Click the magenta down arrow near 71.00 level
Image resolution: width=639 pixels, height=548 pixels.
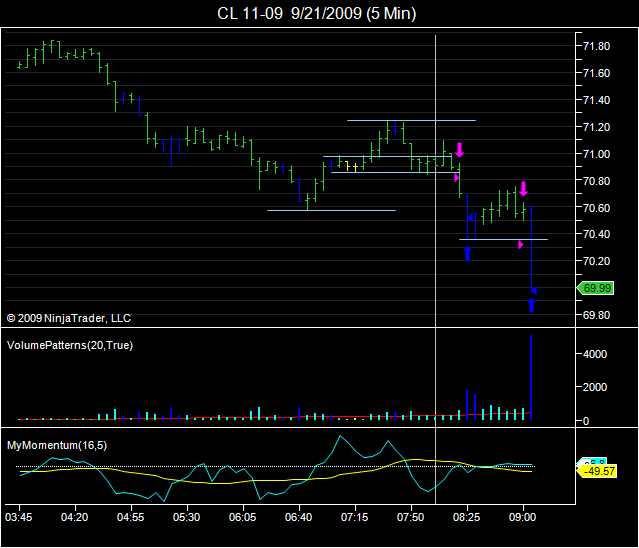pyautogui.click(x=460, y=150)
